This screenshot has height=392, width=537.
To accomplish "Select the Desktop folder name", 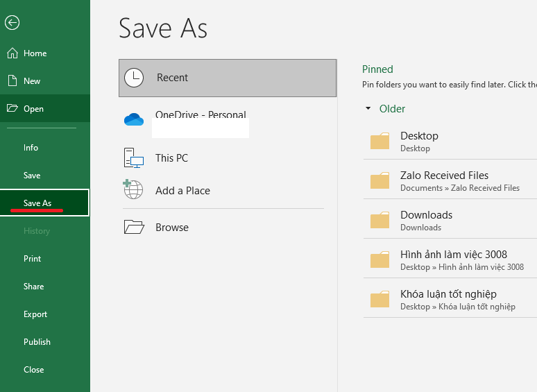I will tap(419, 136).
